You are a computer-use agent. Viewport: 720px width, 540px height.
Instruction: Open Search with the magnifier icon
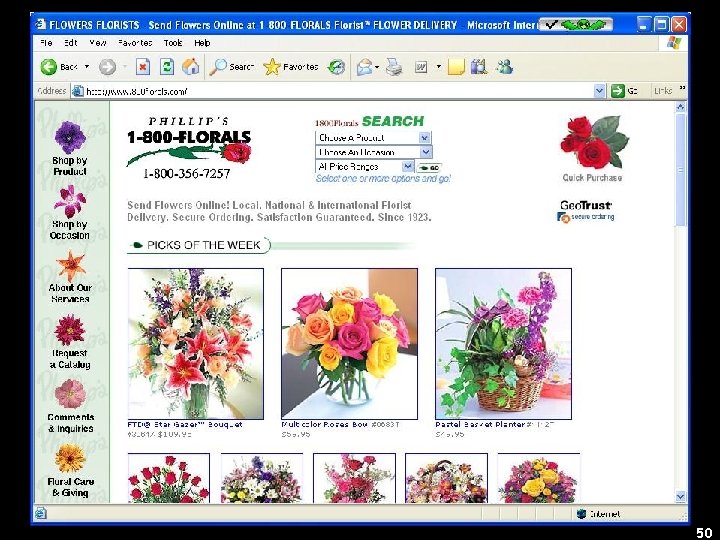click(218, 67)
